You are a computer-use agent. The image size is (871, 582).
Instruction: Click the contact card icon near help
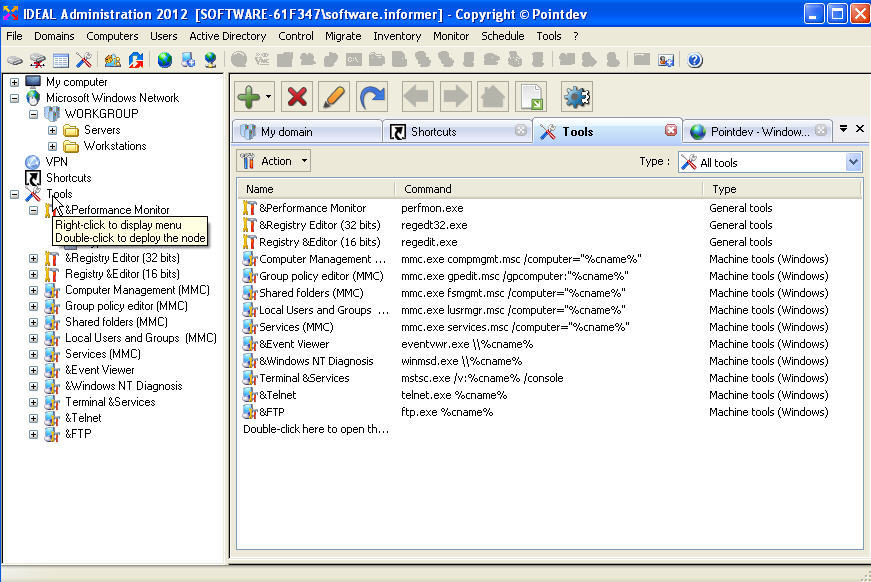666,60
